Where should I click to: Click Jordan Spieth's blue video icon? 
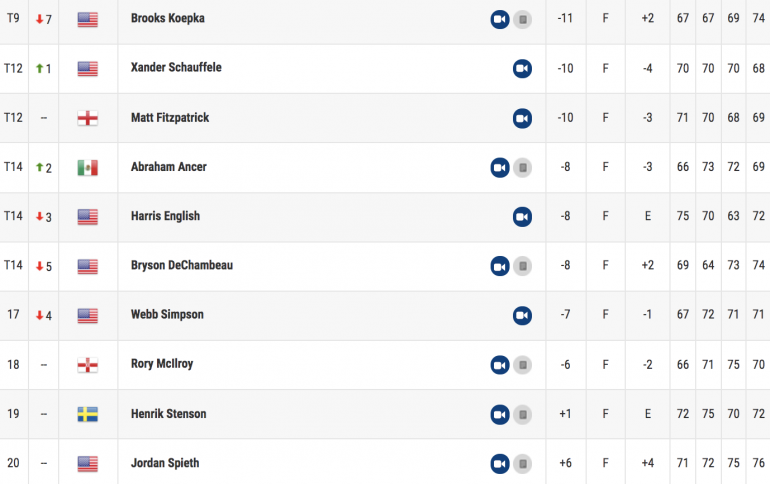(500, 464)
